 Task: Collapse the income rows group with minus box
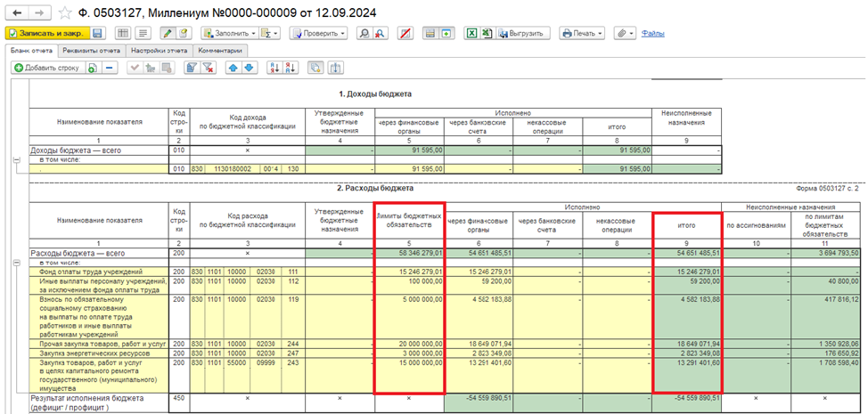(x=15, y=159)
